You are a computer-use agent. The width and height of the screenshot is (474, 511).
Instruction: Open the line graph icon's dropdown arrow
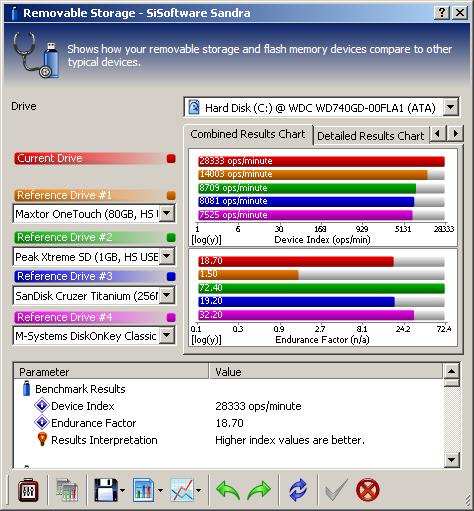pyautogui.click(x=199, y=490)
